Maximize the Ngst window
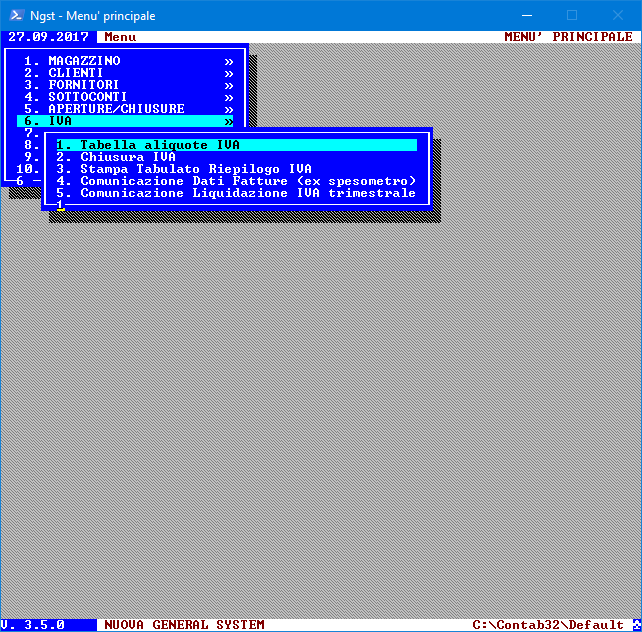Image resolution: width=642 pixels, height=632 pixels. tap(572, 15)
